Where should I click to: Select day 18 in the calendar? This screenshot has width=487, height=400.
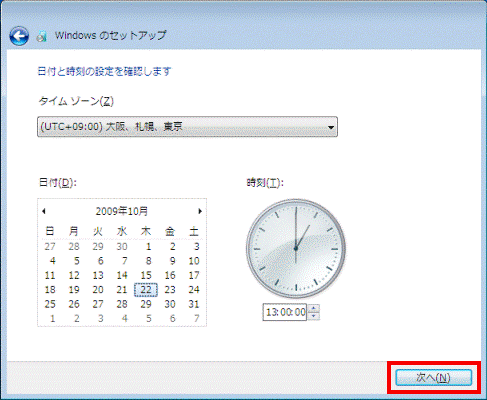pos(50,290)
